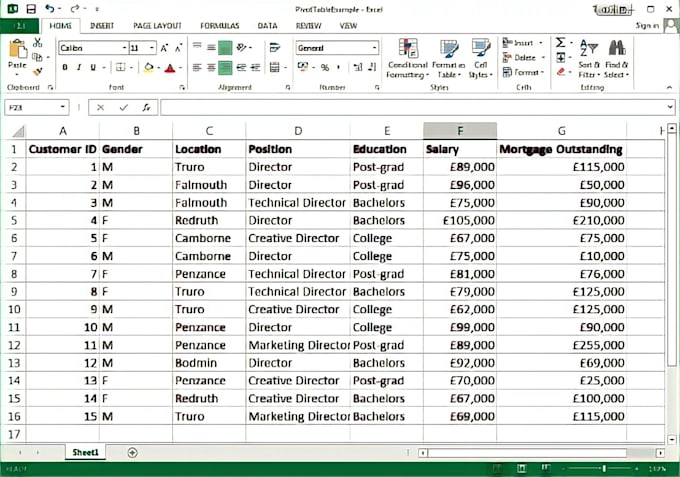Click the Save icon in quick access toolbar
Screen dimensions: 680x477
[x=31, y=8]
